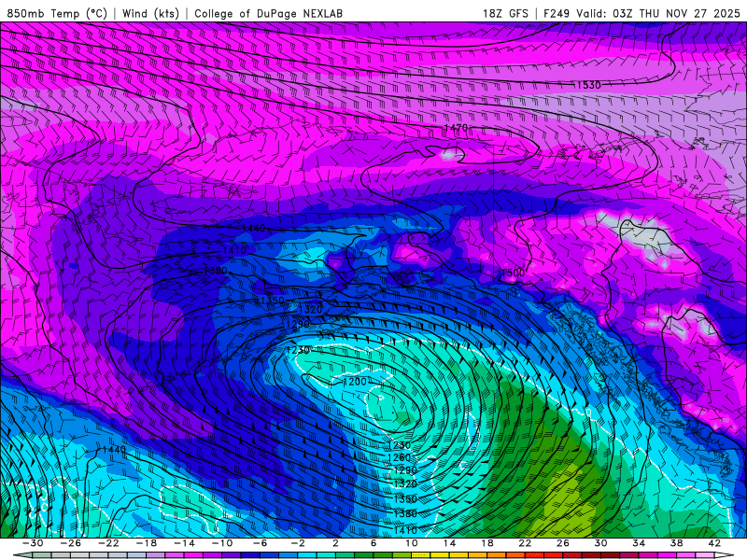The height and width of the screenshot is (560, 747).
Task: Click the "Wind (kts)" header text
Action: point(150,13)
